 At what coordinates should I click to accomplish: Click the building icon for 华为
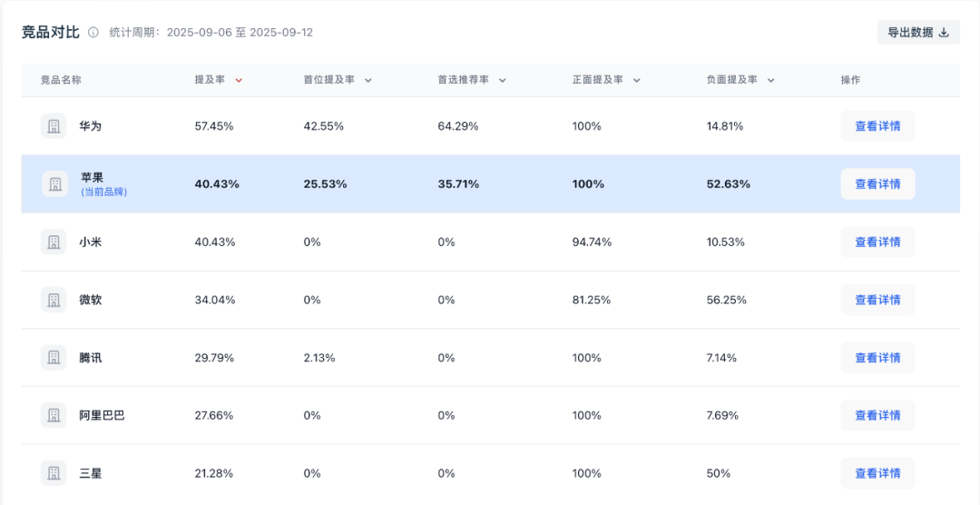tap(54, 126)
